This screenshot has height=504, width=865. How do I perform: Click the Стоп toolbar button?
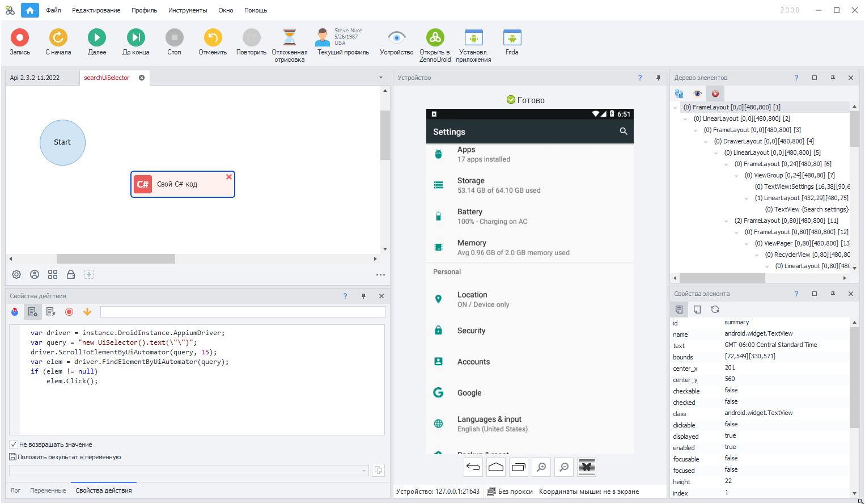175,43
